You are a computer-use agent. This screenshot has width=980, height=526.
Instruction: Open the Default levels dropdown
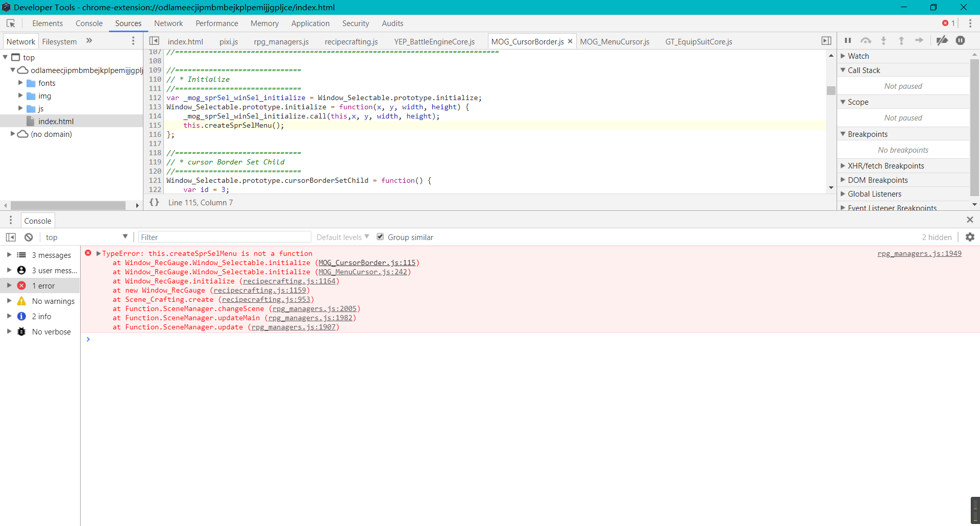click(x=342, y=237)
